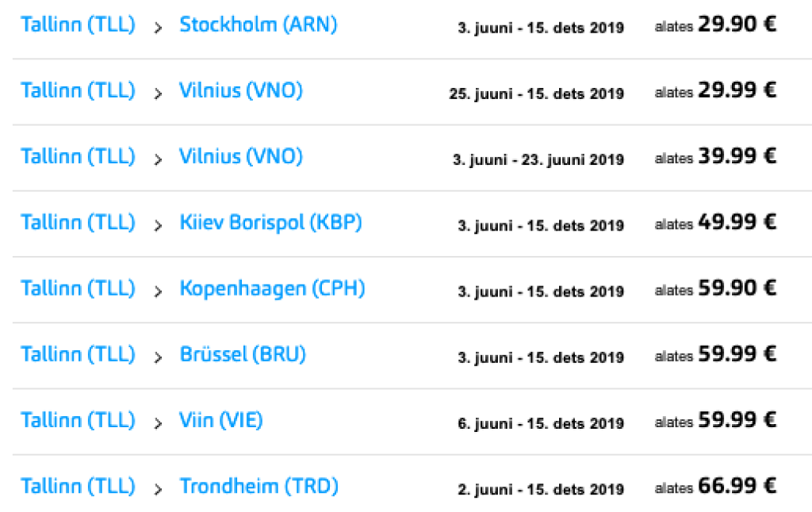
Task: Click the arrow icon before Trondheim (TRD)
Action: tap(159, 488)
